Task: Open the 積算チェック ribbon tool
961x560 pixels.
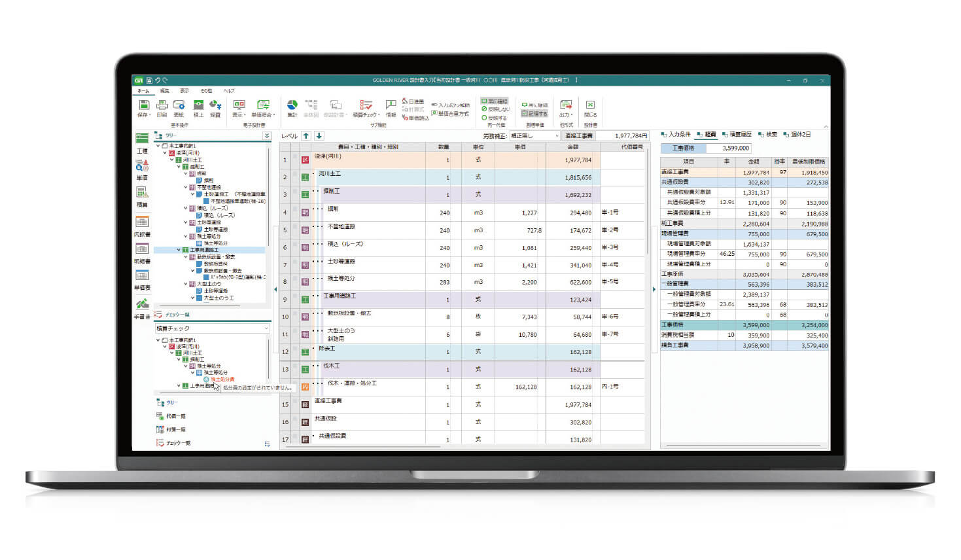Action: tap(365, 108)
